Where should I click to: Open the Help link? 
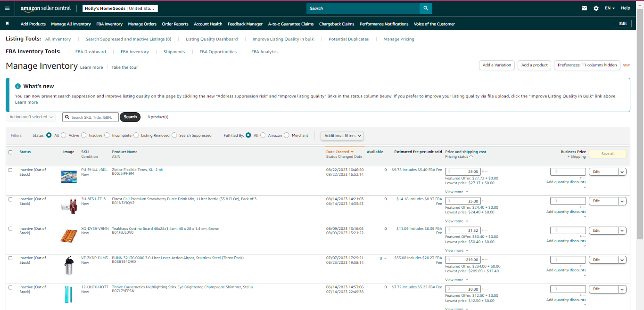click(625, 8)
